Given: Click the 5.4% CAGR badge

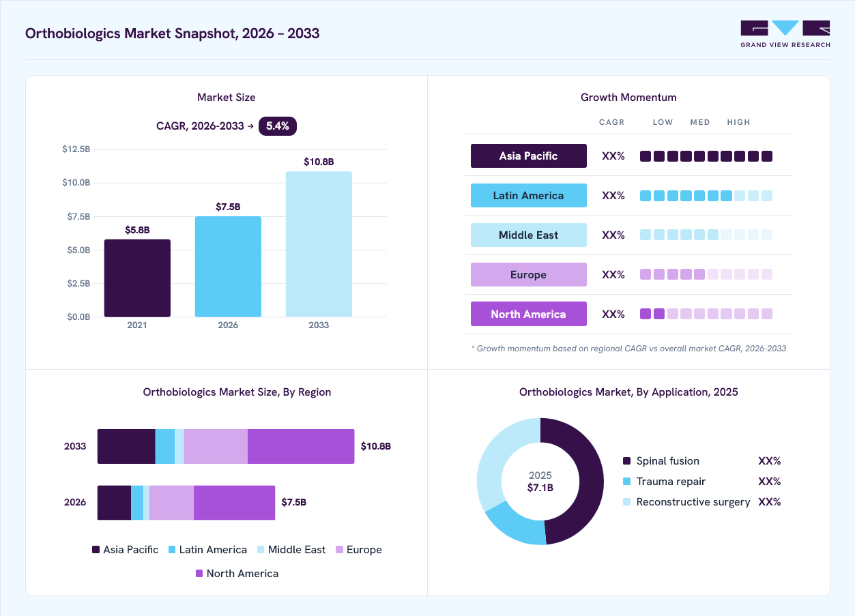Looking at the screenshot, I should click(x=278, y=126).
